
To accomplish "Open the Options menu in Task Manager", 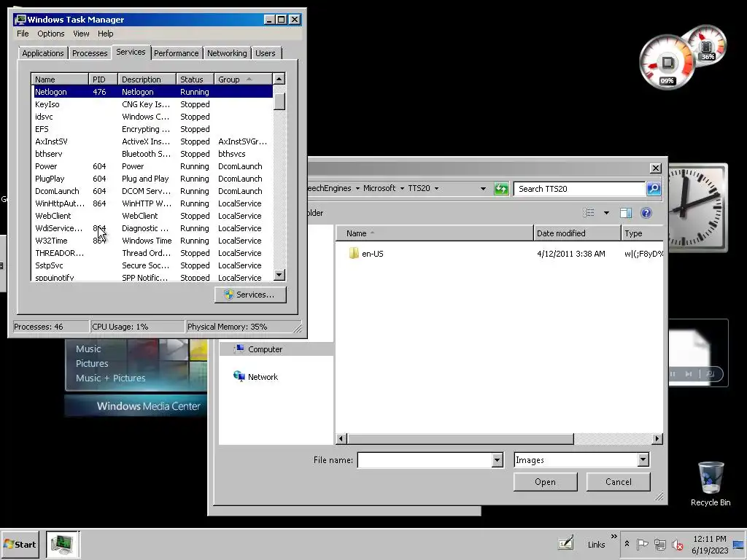I will [50, 34].
